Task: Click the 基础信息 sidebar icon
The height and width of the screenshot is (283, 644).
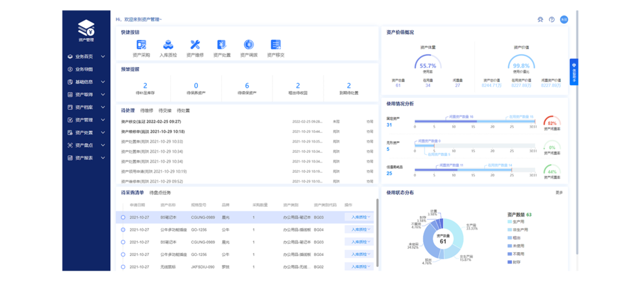Action: (70, 82)
